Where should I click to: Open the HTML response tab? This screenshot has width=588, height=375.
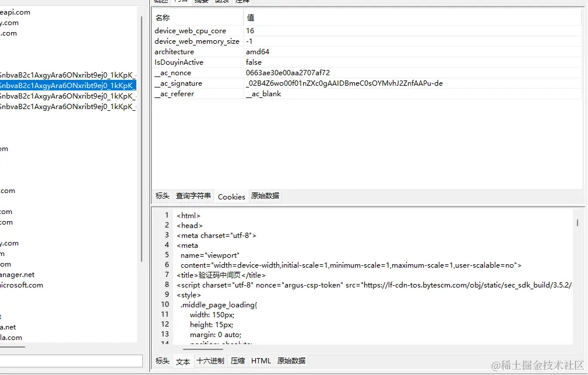[x=261, y=361]
